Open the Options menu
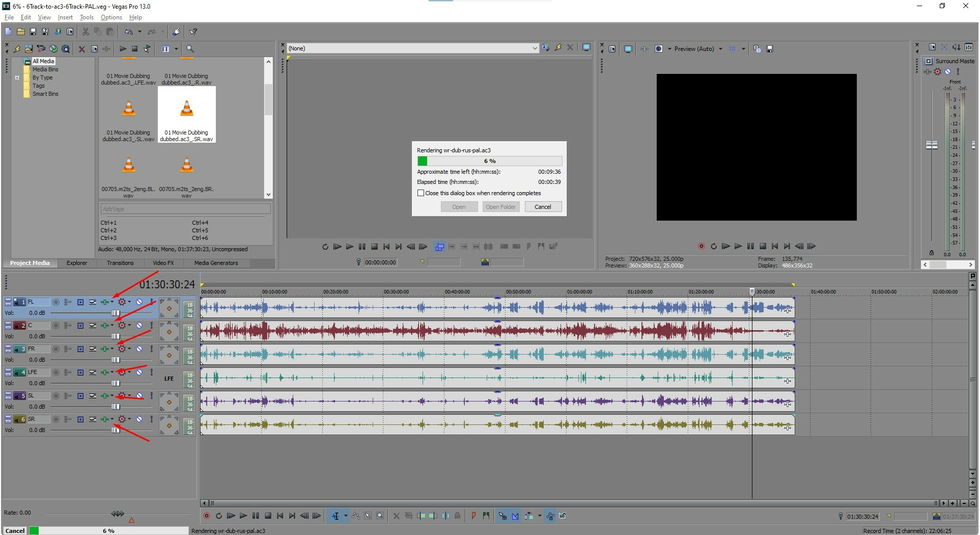Viewport: 980px width, 535px height. [111, 17]
